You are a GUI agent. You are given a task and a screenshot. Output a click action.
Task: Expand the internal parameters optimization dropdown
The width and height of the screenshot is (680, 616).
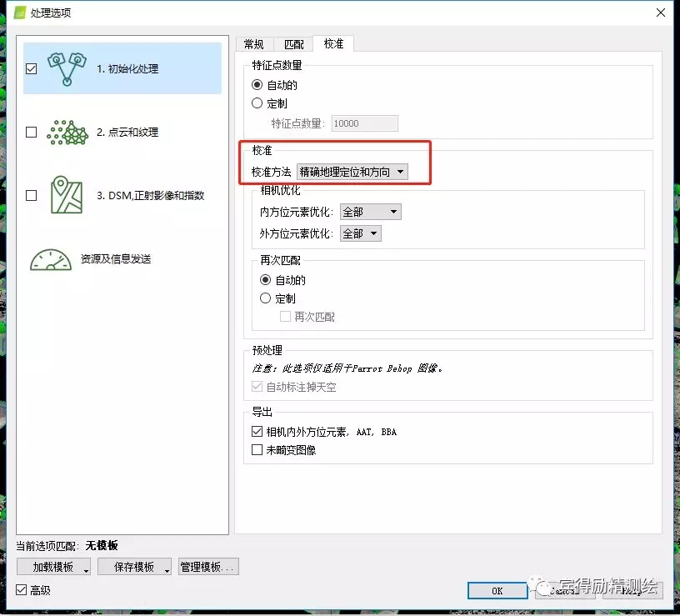(370, 212)
